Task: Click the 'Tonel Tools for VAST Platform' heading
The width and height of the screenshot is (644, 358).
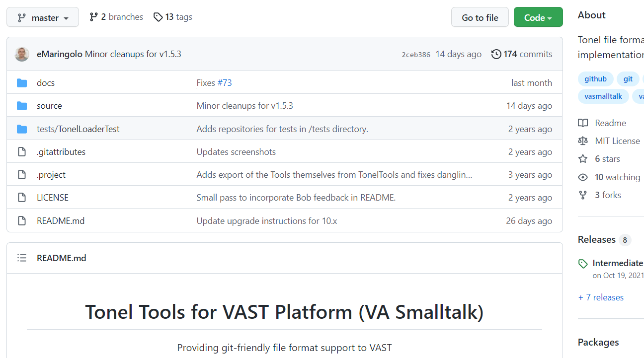Action: [x=284, y=312]
